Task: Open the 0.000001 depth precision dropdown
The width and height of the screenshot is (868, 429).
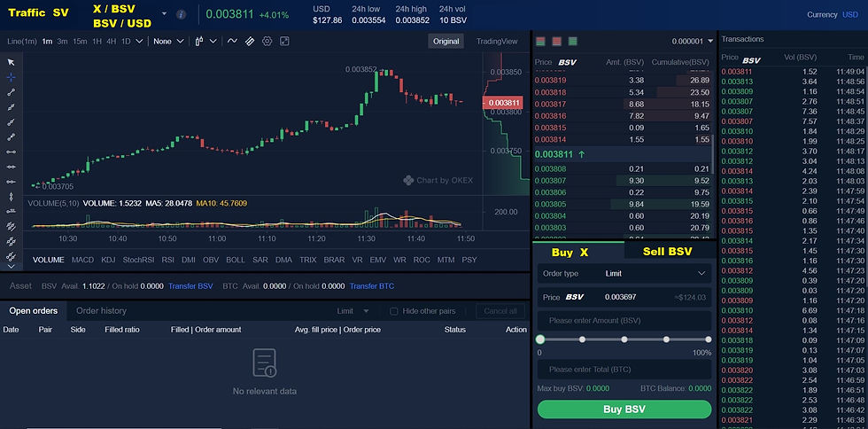Action: click(693, 41)
